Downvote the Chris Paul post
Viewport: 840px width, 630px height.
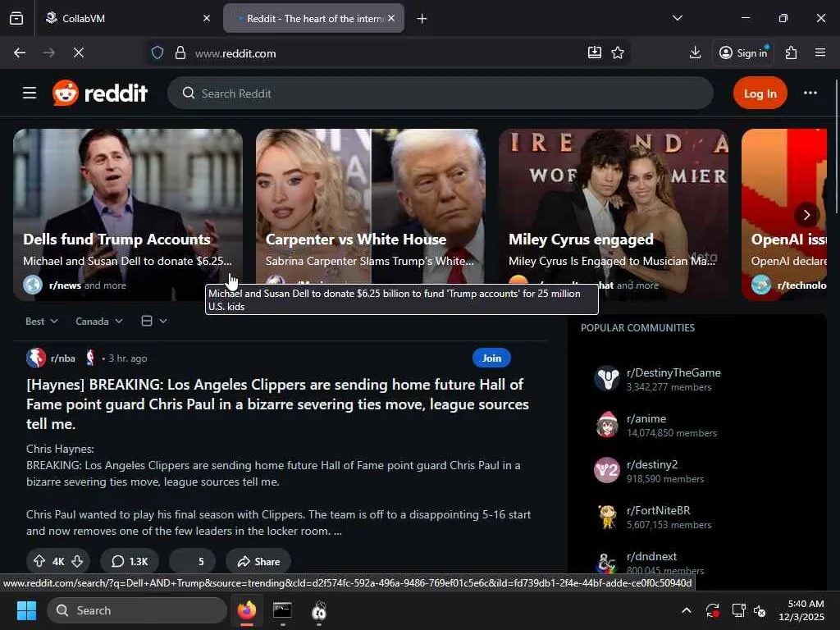coord(77,561)
